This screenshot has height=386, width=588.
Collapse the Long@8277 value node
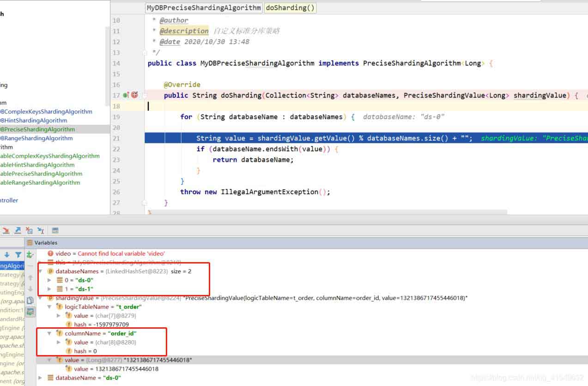coord(49,360)
